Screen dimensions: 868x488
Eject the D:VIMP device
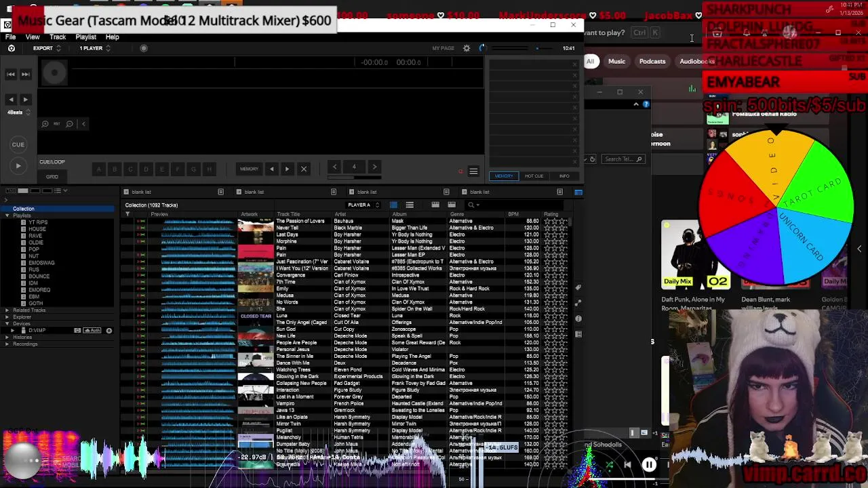pyautogui.click(x=108, y=331)
